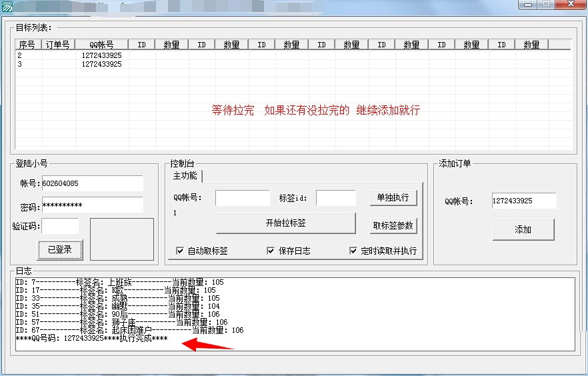Screen dimensions: 588x376
Task: Select row 3 in target list
Action: click(293, 64)
